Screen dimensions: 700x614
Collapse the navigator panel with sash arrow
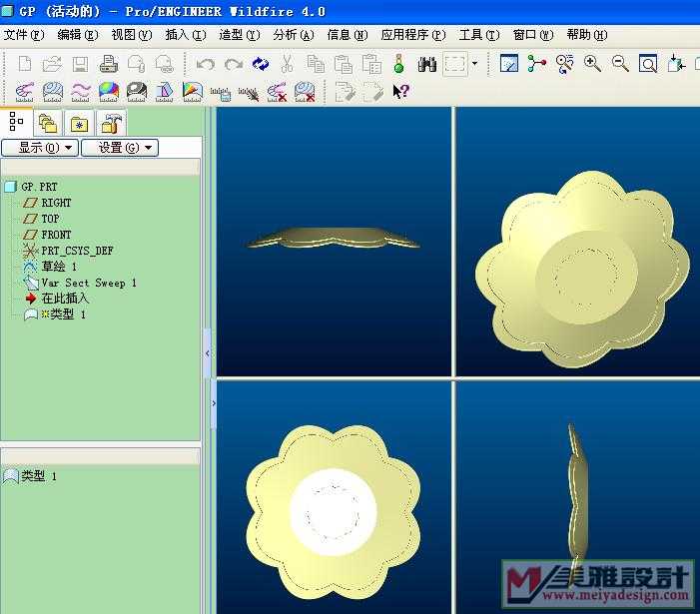[x=208, y=353]
